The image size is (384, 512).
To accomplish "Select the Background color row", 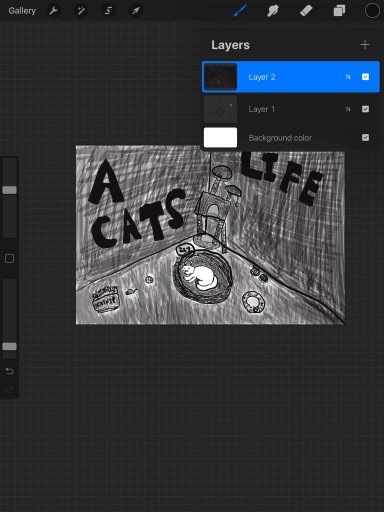I will [291, 138].
